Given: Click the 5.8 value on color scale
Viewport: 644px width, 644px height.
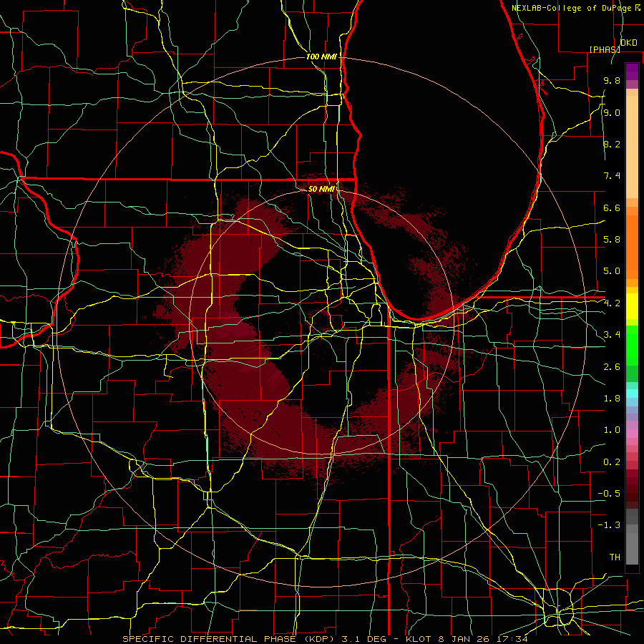Looking at the screenshot, I should pyautogui.click(x=612, y=240).
